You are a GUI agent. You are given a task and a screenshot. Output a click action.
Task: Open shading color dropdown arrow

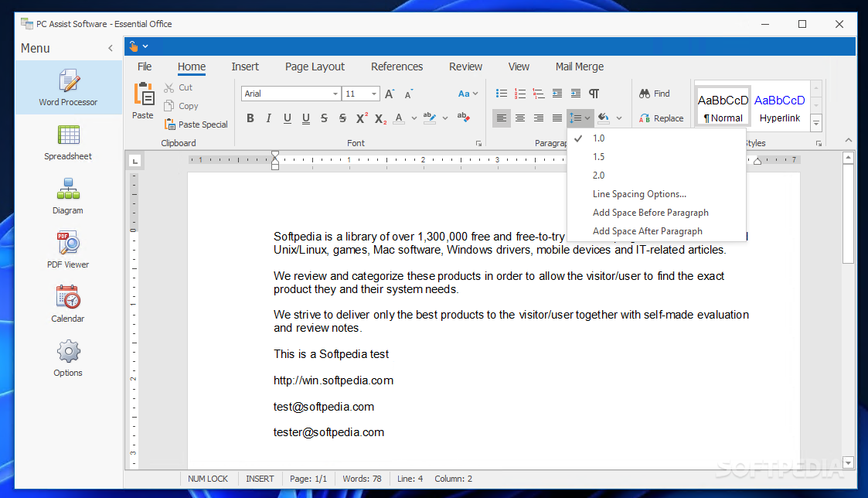[619, 118]
